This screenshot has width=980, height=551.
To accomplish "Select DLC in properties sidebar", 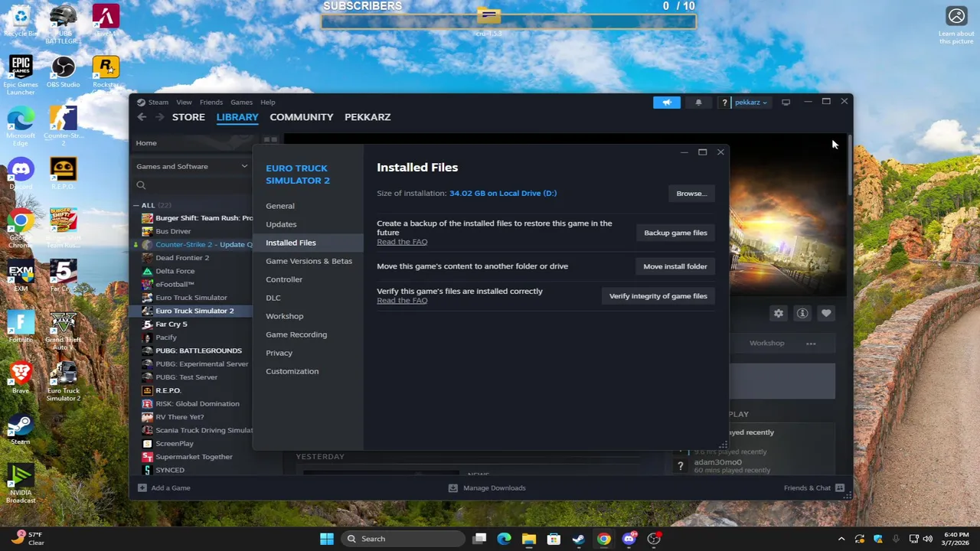I will pos(273,298).
